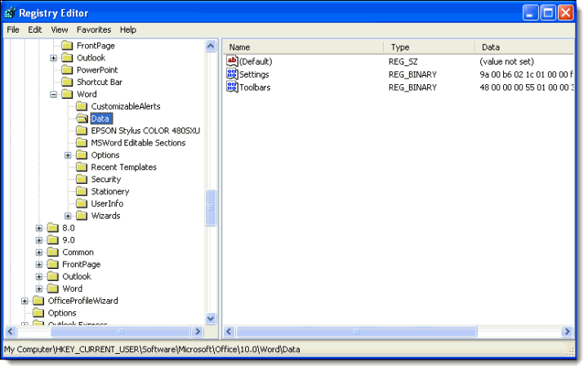Expand the OfficeProfileWizard key
The height and width of the screenshot is (371, 588).
24,302
